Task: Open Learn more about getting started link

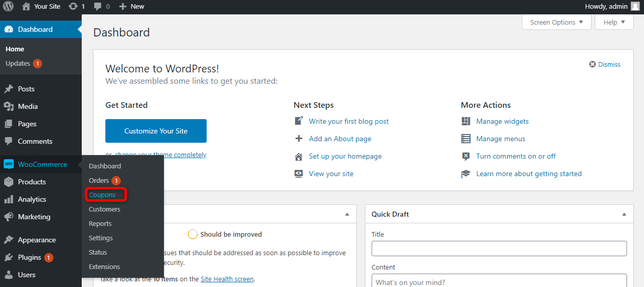Action: pos(529,174)
